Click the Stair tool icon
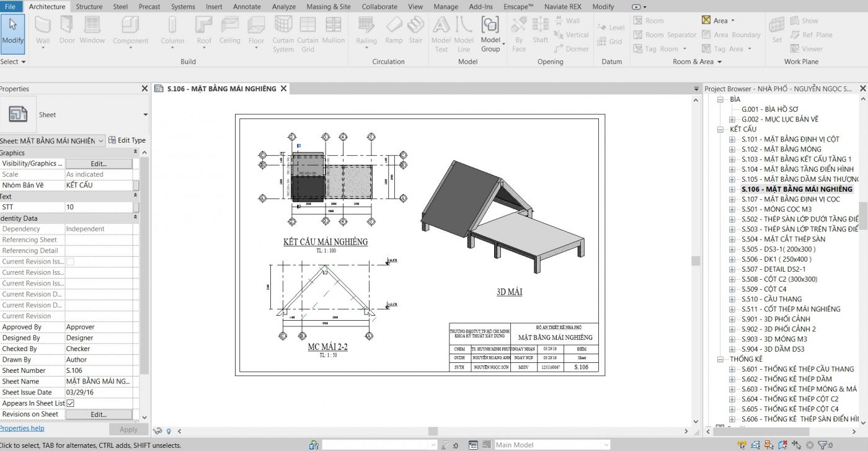The image size is (868, 451). click(415, 30)
